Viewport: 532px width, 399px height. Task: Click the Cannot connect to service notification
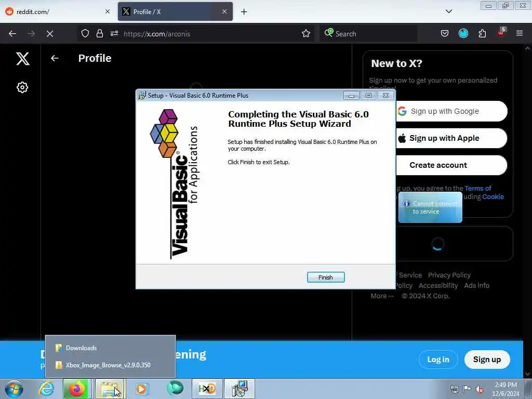430,207
